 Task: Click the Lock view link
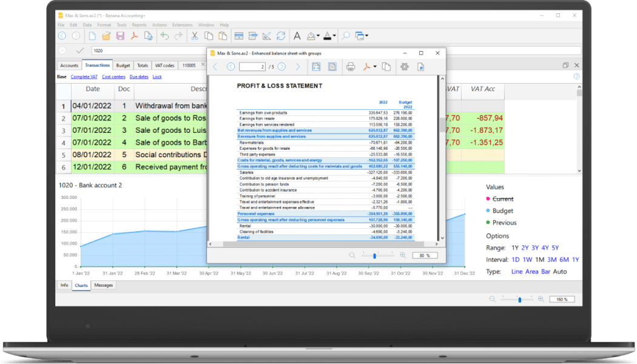click(x=157, y=77)
